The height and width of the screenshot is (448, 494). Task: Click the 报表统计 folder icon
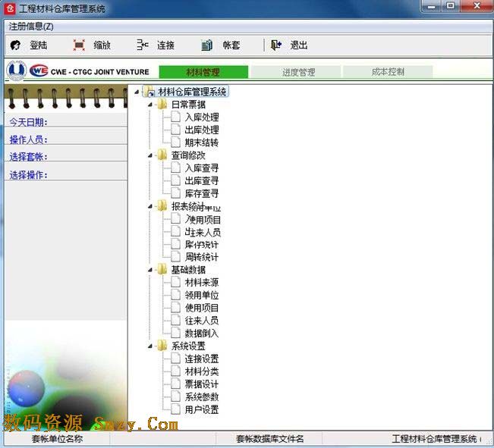(162, 206)
